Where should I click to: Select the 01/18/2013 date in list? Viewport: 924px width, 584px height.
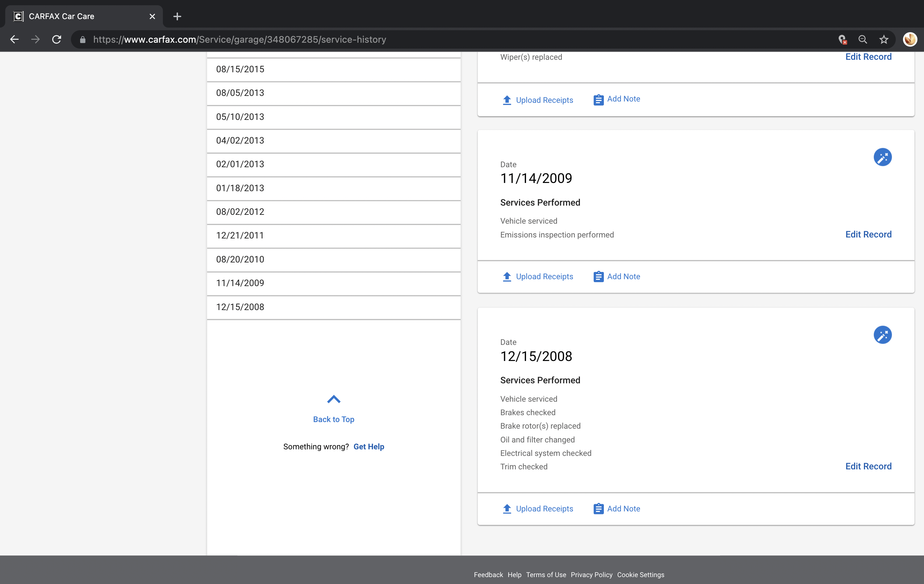tap(334, 189)
